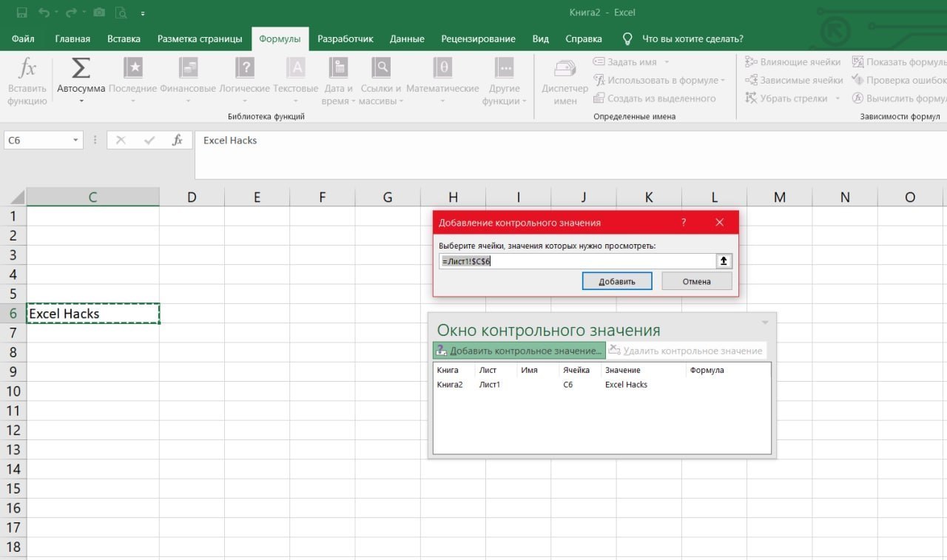Click the fx icon beside the formula bar
Image resolution: width=947 pixels, height=560 pixels.
coord(178,140)
